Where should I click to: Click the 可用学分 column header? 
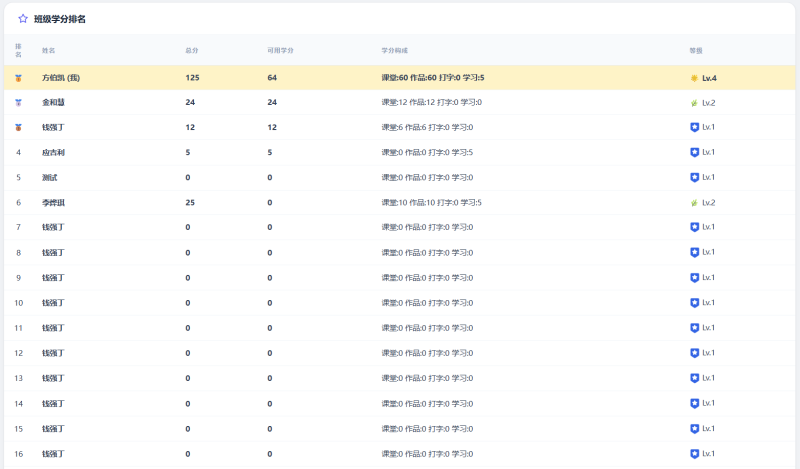[280, 50]
